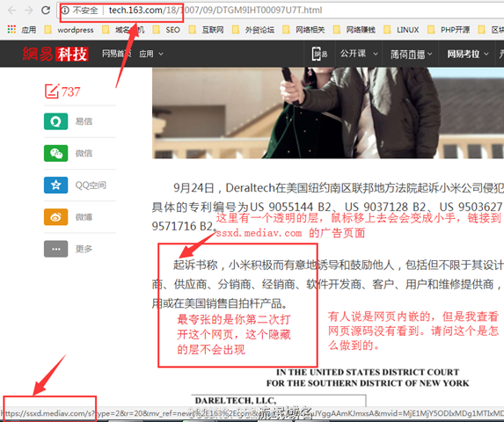Screen dimensions: 504x422
Task: Open the SEO bookmark folder
Action: [x=166, y=30]
